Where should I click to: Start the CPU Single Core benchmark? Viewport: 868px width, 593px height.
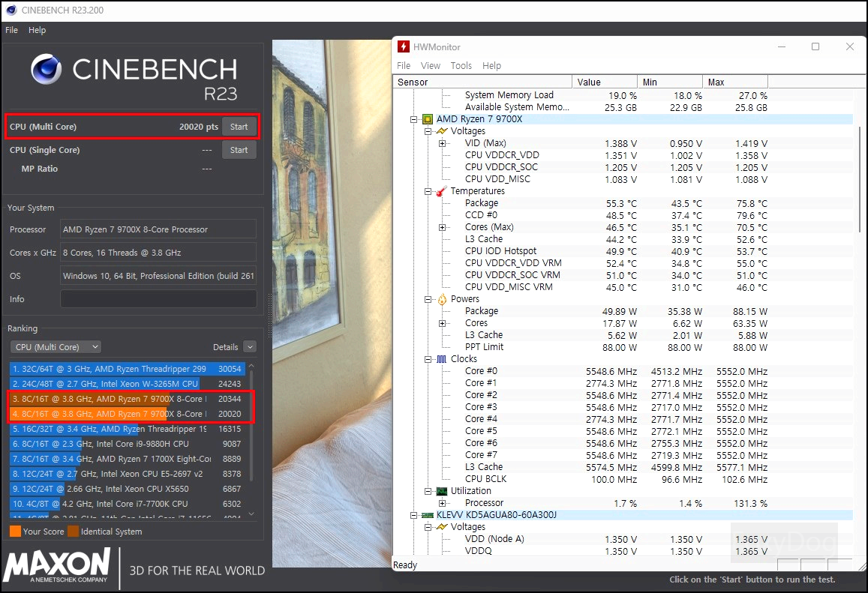pyautogui.click(x=239, y=150)
